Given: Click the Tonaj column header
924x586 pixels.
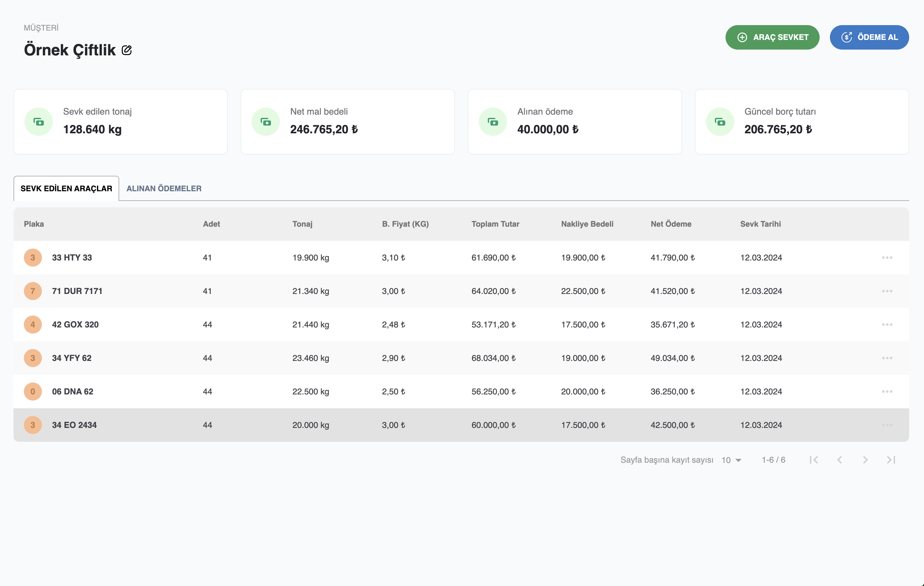Looking at the screenshot, I should tap(302, 224).
